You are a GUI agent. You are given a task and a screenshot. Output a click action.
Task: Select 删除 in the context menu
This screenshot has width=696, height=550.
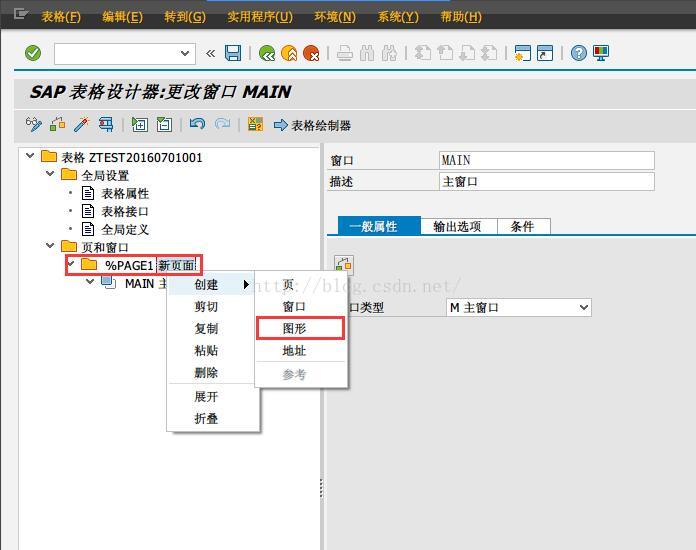click(x=213, y=372)
